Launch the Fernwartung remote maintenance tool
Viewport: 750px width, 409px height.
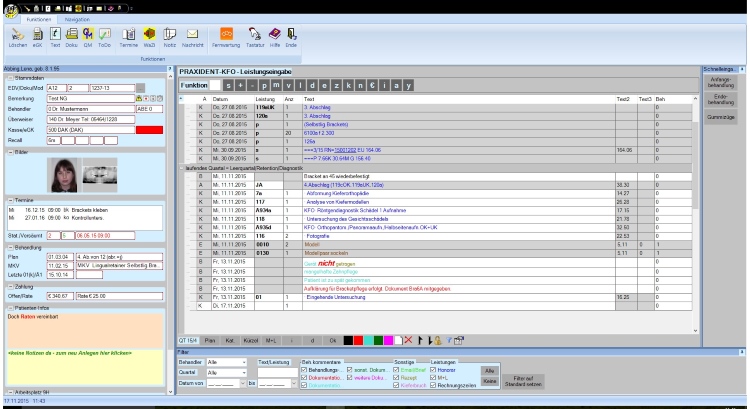tap(227, 37)
